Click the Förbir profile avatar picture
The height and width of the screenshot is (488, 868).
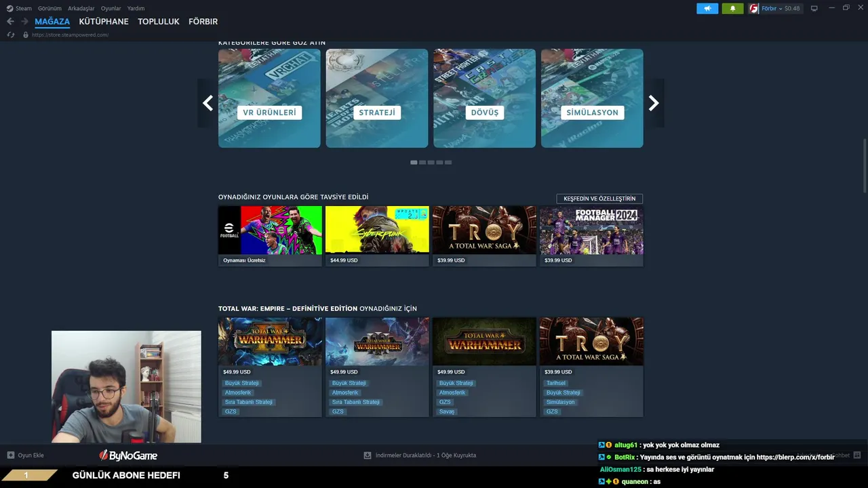753,8
